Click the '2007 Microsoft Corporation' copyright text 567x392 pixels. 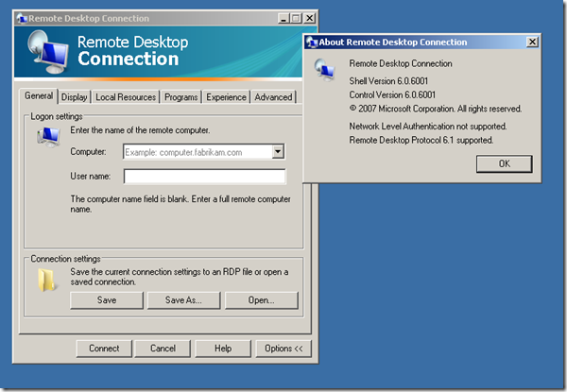pos(436,109)
